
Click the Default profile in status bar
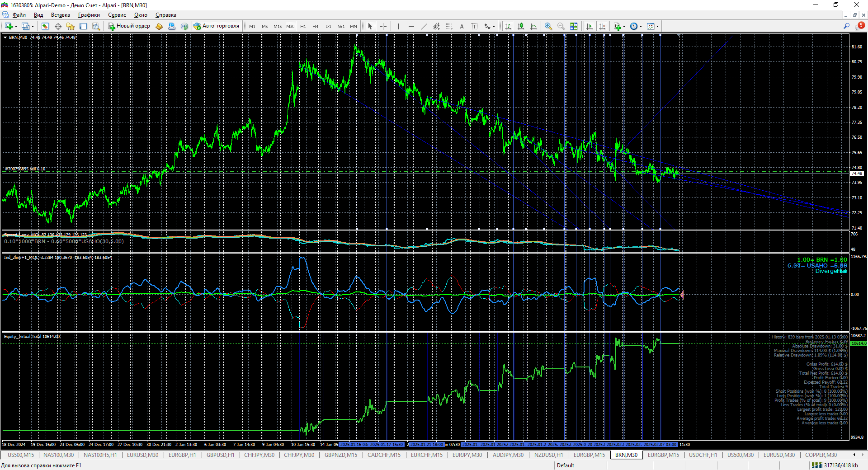pos(566,465)
